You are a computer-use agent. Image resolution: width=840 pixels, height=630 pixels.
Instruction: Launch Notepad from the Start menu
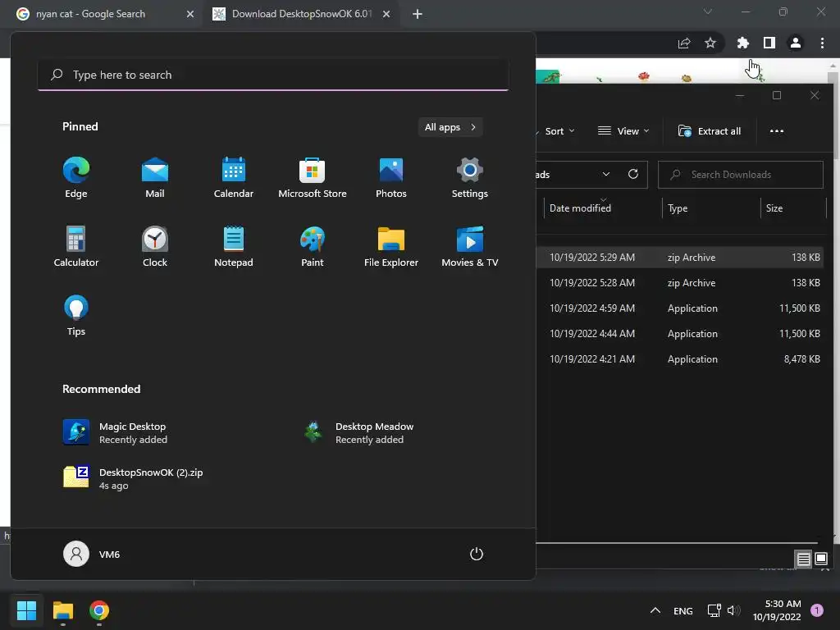pyautogui.click(x=234, y=246)
